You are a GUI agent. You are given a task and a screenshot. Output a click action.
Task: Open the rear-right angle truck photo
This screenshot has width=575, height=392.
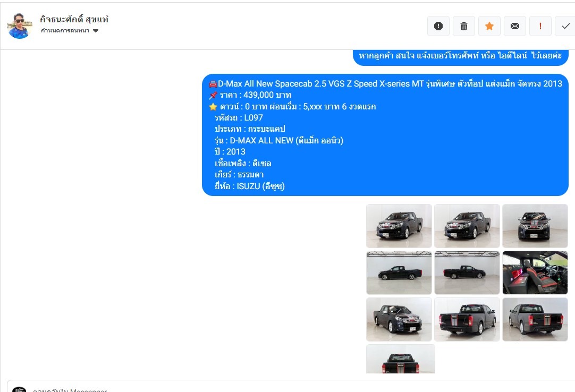535,319
